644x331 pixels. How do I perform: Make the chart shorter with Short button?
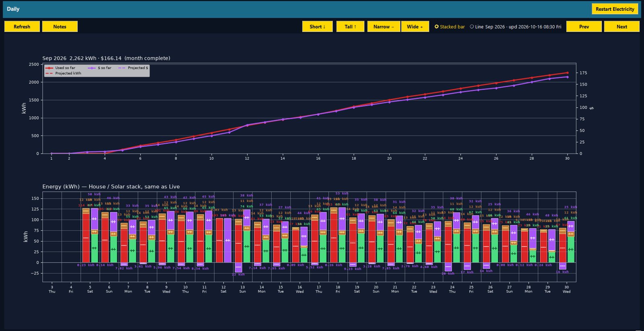[317, 27]
